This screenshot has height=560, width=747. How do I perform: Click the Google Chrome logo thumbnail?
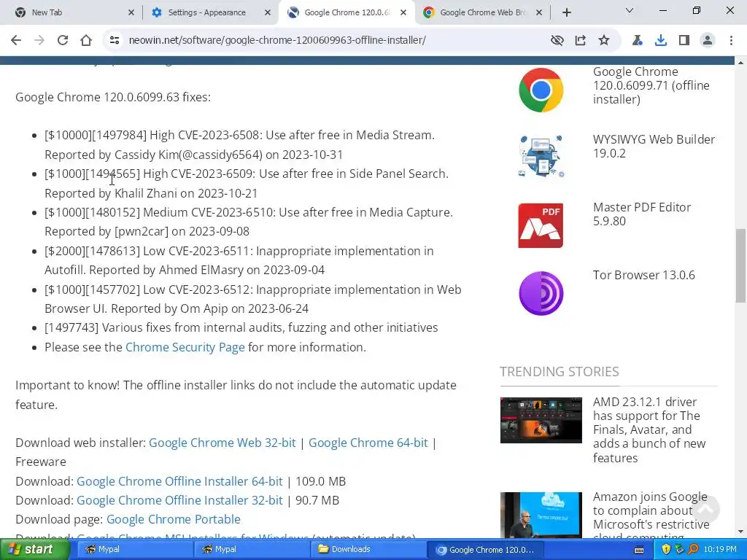tap(541, 90)
